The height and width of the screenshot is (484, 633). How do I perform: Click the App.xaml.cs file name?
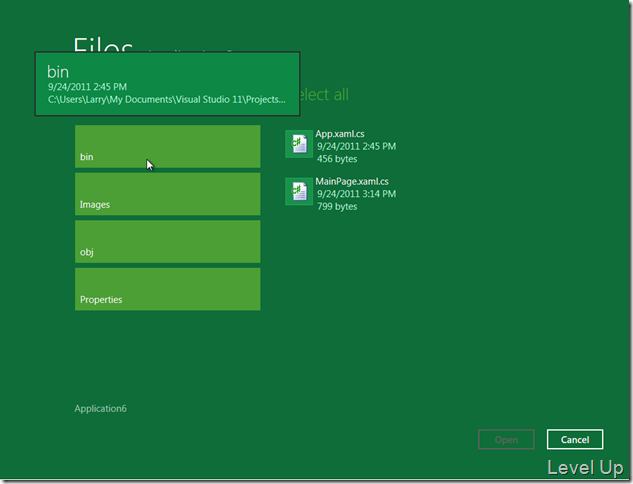click(340, 134)
